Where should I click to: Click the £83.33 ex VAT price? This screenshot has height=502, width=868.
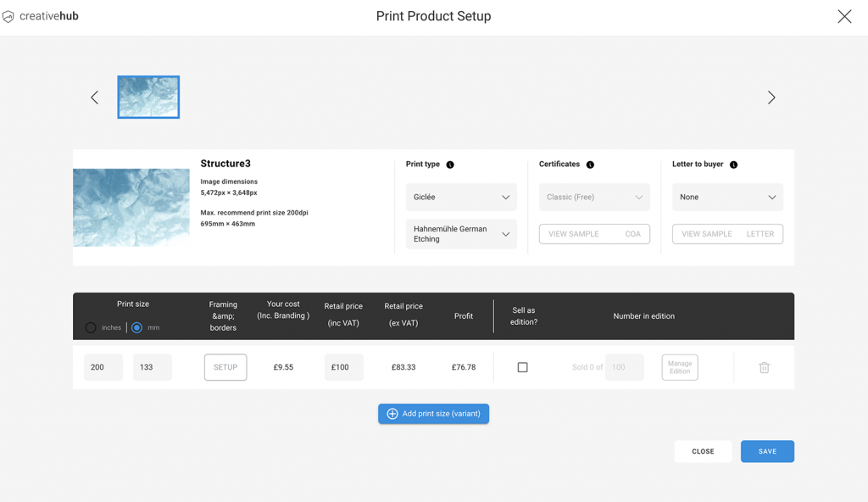[x=403, y=367]
